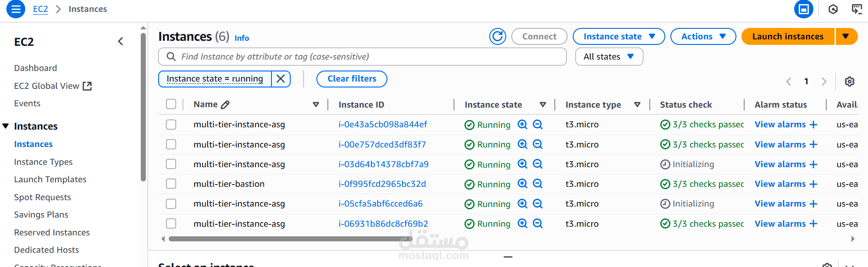Zoom out filter for instance i-03d64b14378cbf7a9 state

538,164
